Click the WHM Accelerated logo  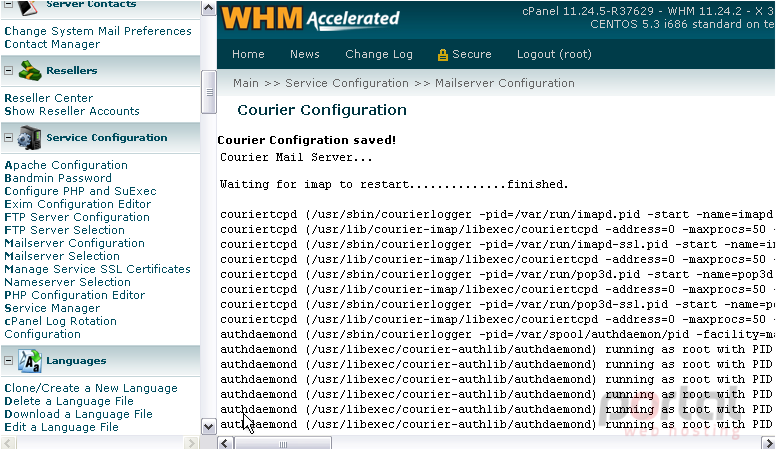click(x=310, y=19)
